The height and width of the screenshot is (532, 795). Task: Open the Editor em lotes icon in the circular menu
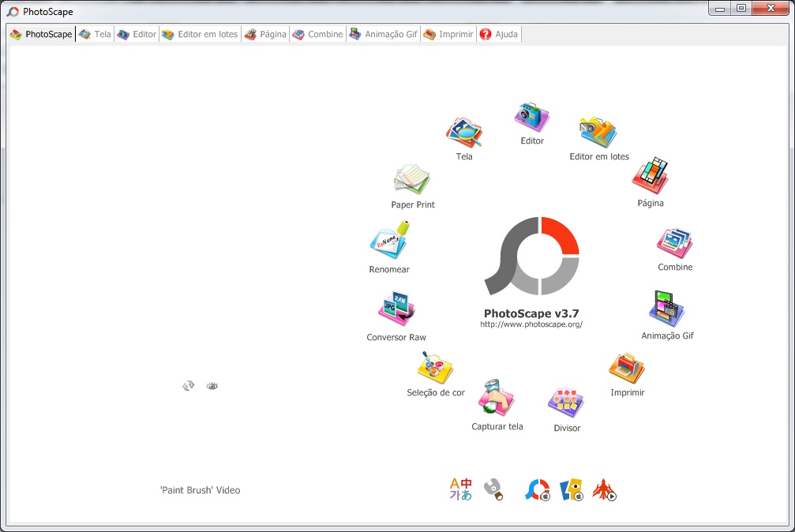(598, 133)
